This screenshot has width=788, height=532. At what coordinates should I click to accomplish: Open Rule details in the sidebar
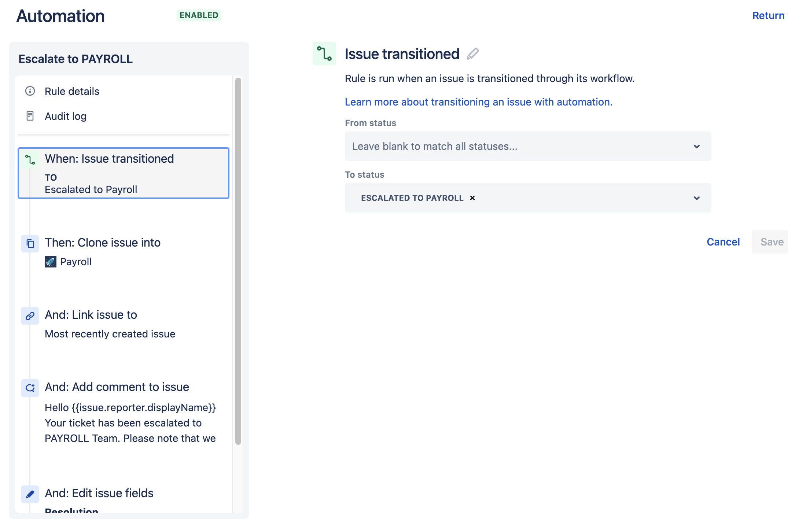click(x=72, y=91)
